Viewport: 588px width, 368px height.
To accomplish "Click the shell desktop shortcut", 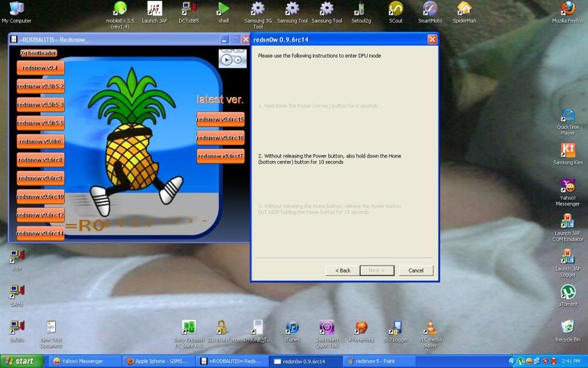I will [x=223, y=13].
